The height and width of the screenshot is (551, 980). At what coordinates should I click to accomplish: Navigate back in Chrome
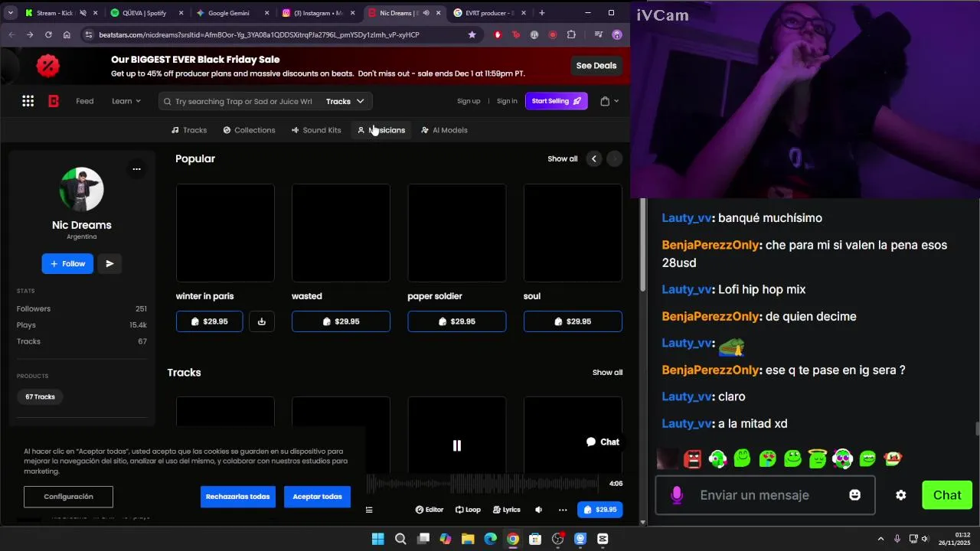click(11, 34)
